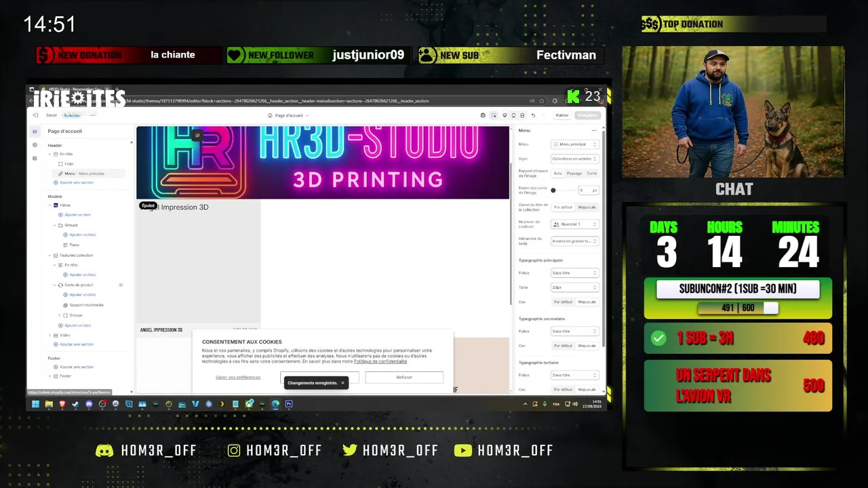This screenshot has width=868, height=488.
Task: Select Par défaut under Typographie secondaire
Action: 563,346
